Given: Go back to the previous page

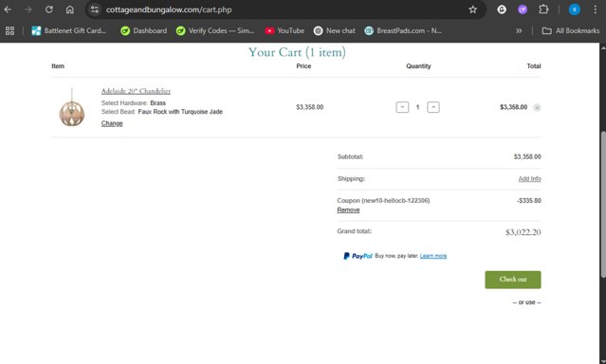Looking at the screenshot, I should pos(8,9).
